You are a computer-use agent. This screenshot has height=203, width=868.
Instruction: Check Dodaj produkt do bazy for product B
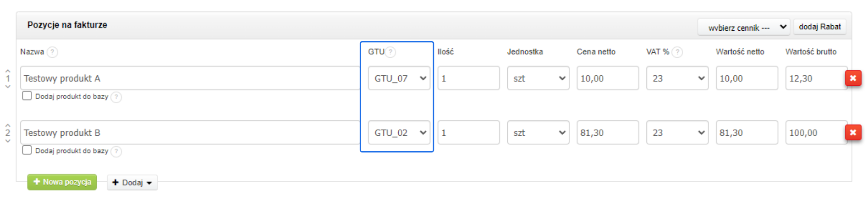click(27, 150)
